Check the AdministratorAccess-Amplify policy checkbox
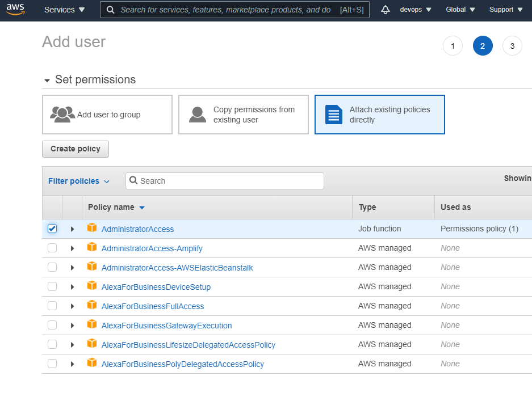Screen dimensions: 532x397 52,248
